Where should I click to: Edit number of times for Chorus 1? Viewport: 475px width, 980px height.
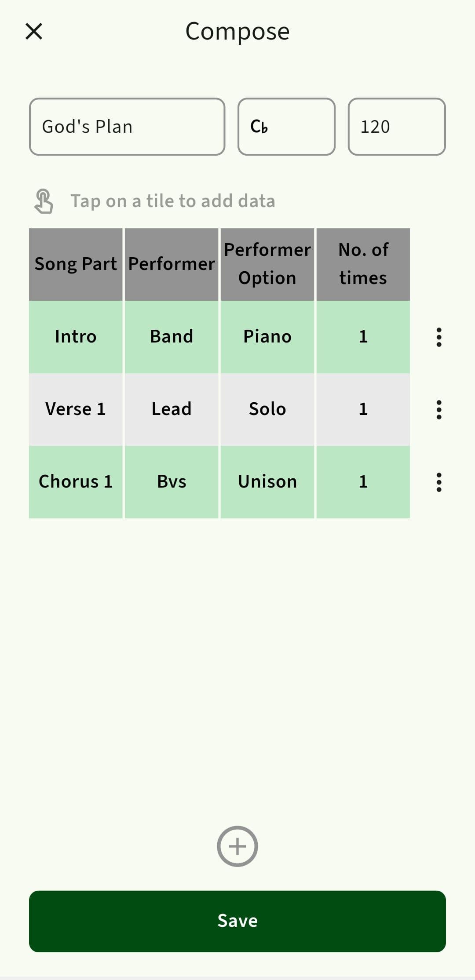pyautogui.click(x=363, y=482)
